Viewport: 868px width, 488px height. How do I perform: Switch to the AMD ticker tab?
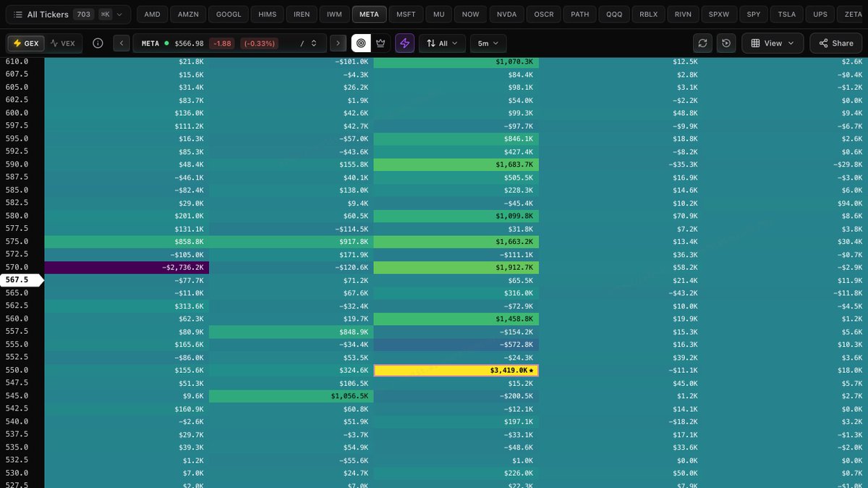[153, 14]
